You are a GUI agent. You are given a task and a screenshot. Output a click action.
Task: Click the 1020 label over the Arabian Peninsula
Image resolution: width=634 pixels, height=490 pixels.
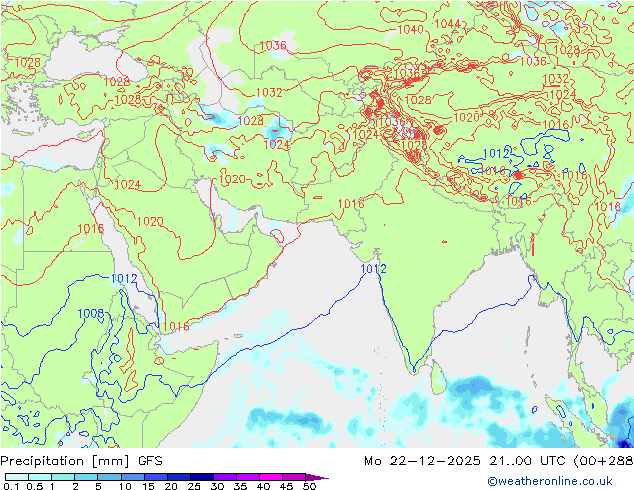click(150, 222)
